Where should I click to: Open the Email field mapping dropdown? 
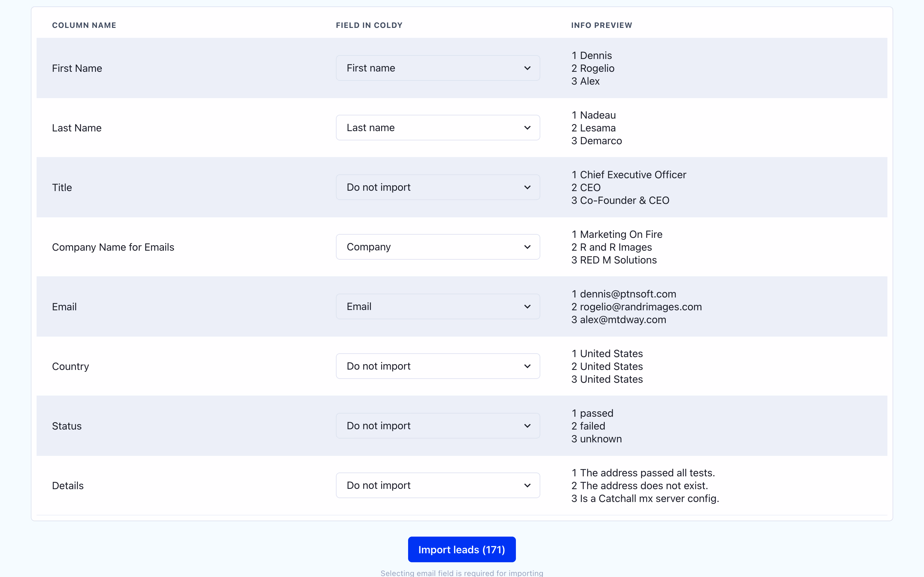pyautogui.click(x=438, y=306)
